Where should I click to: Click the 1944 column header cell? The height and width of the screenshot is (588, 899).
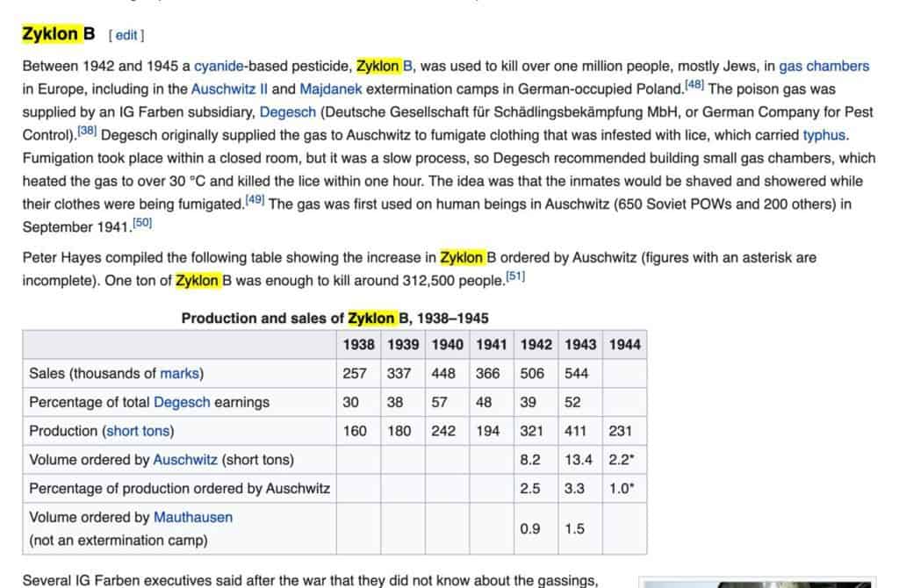624,345
